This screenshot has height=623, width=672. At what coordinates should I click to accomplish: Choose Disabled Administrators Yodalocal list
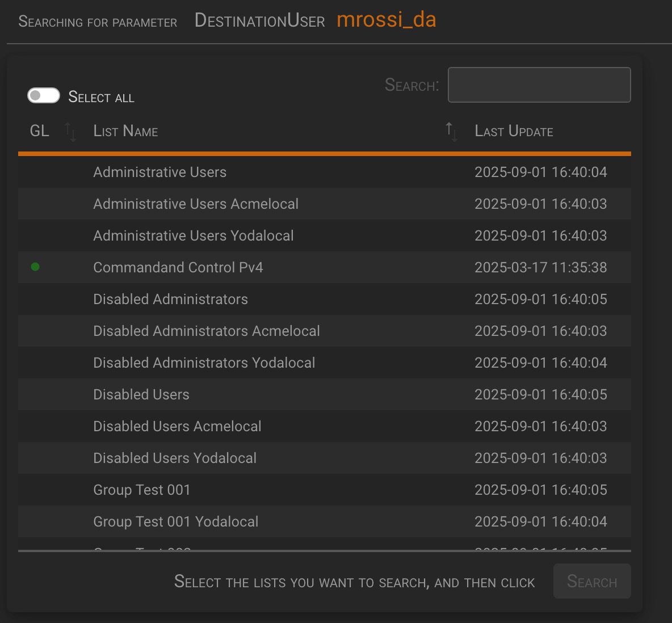(204, 363)
